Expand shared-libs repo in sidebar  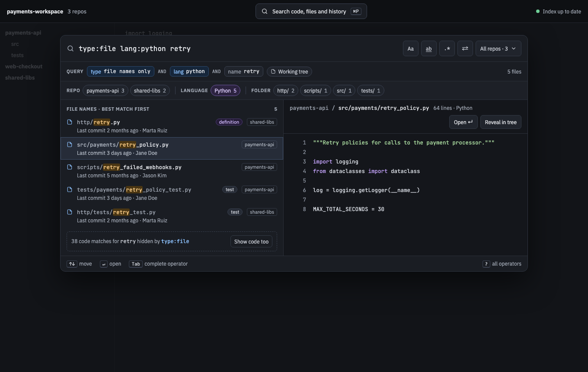click(20, 78)
